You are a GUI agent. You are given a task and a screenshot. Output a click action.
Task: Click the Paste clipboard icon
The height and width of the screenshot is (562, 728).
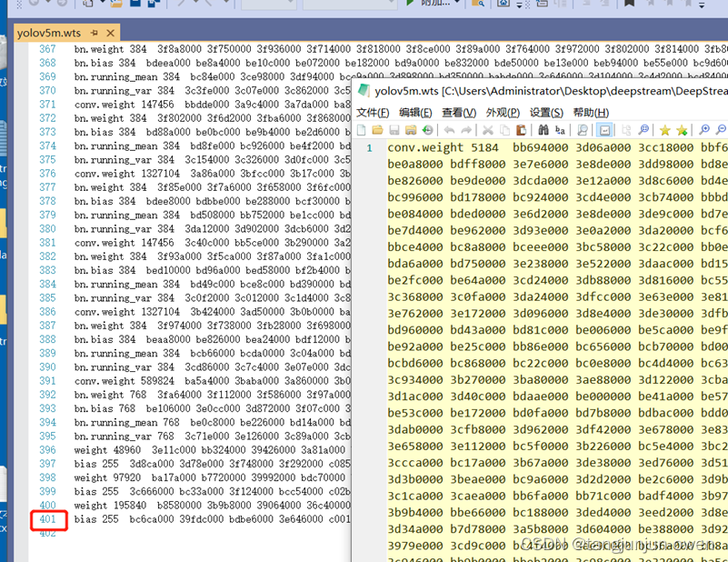click(521, 130)
